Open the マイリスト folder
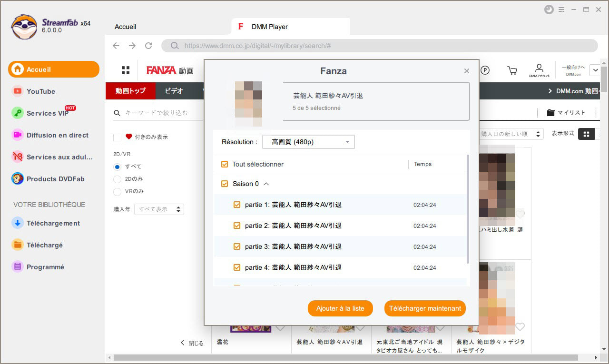Viewport: 609px width, 364px height. tap(566, 113)
